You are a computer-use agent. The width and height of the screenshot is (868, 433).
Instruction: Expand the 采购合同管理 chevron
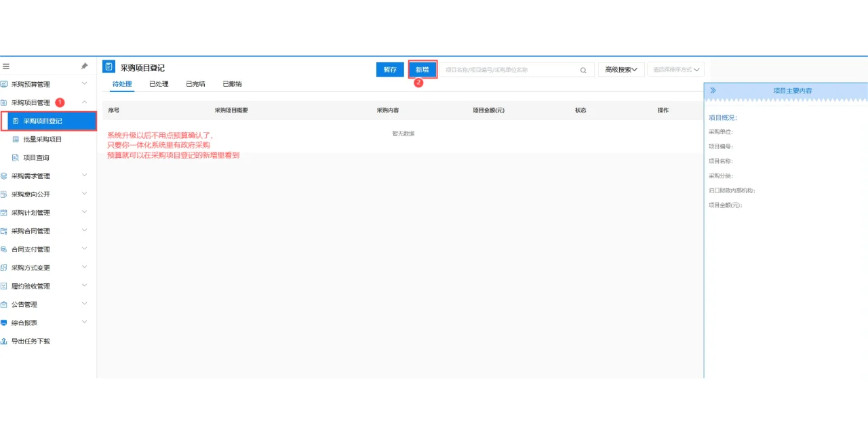click(x=84, y=230)
